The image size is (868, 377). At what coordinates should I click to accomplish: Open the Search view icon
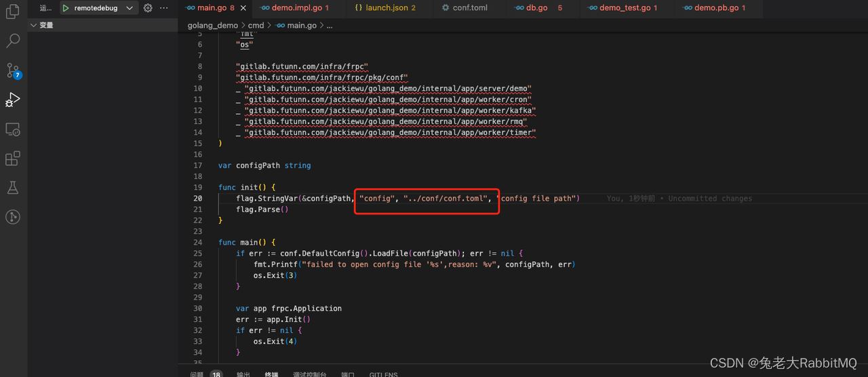pyautogui.click(x=13, y=41)
